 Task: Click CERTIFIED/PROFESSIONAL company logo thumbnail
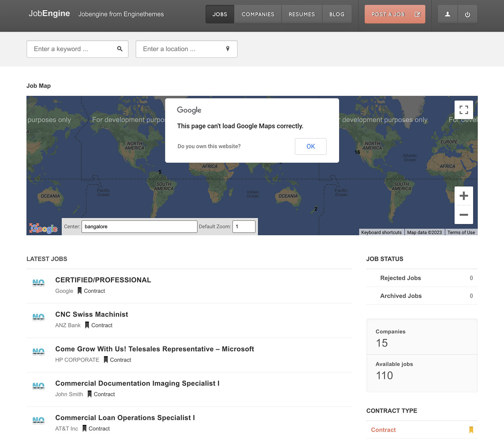38,283
